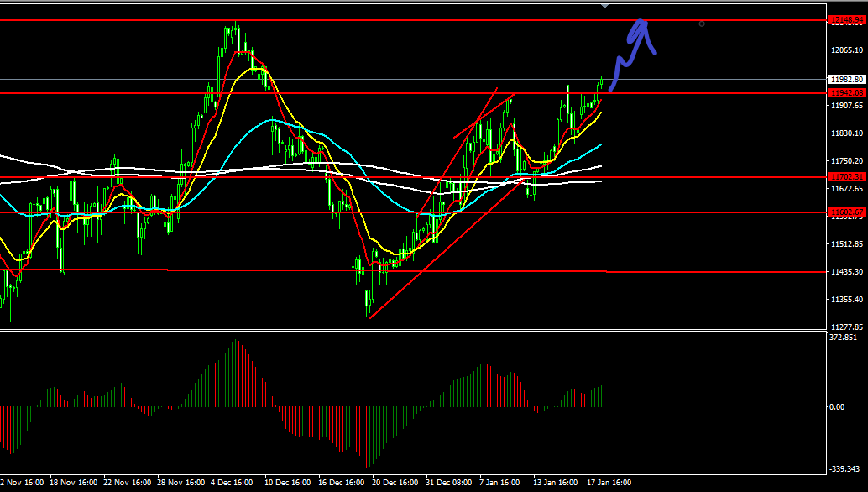
Task: Click the 17 Jan 16:00 time label
Action: (x=609, y=483)
